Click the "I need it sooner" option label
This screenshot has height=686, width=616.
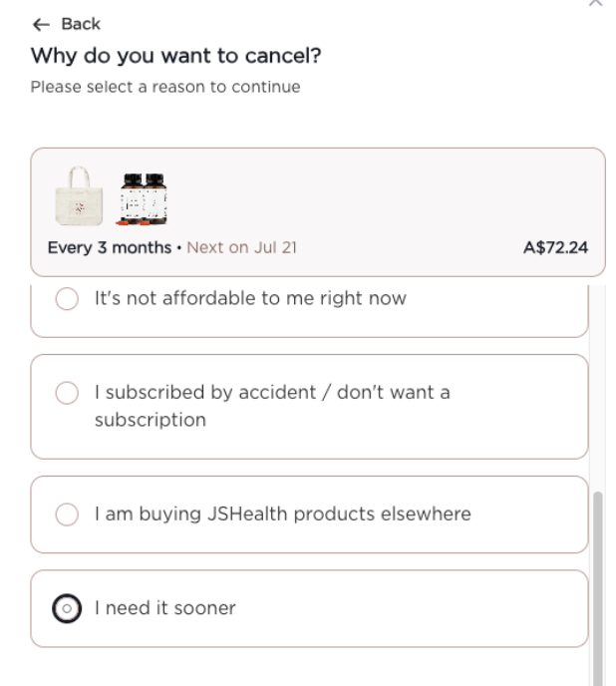click(x=164, y=608)
